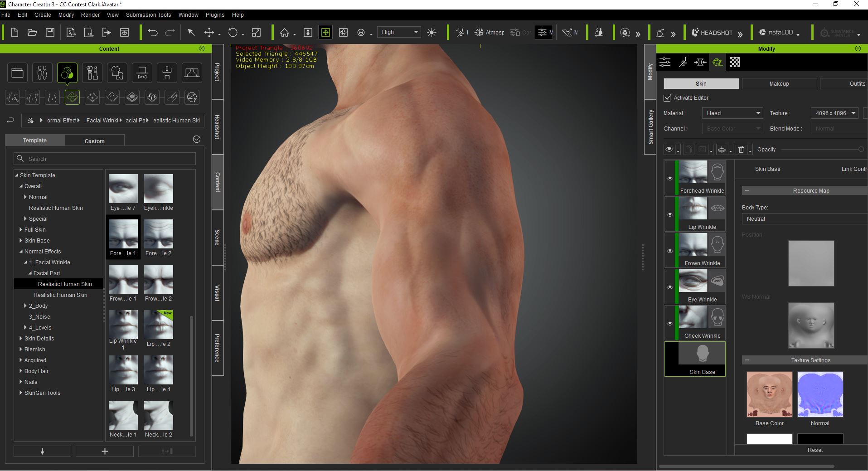Select the Pose content category icon
This screenshot has height=471, width=868.
click(x=167, y=73)
